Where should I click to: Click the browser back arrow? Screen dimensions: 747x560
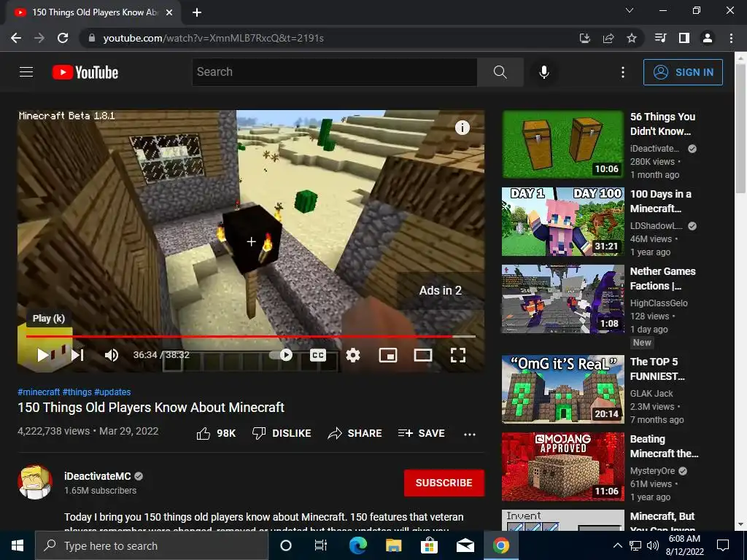click(x=16, y=38)
